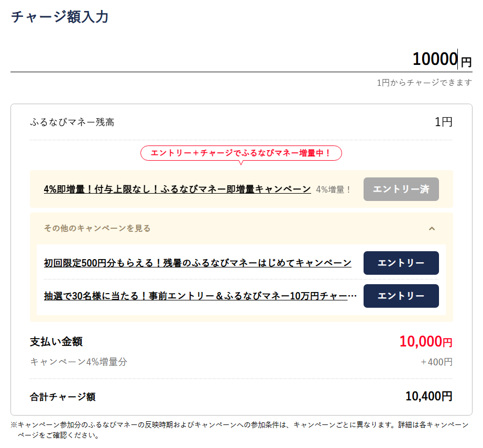Open the 抽選で30名様に当たる campaign link

pos(200,296)
